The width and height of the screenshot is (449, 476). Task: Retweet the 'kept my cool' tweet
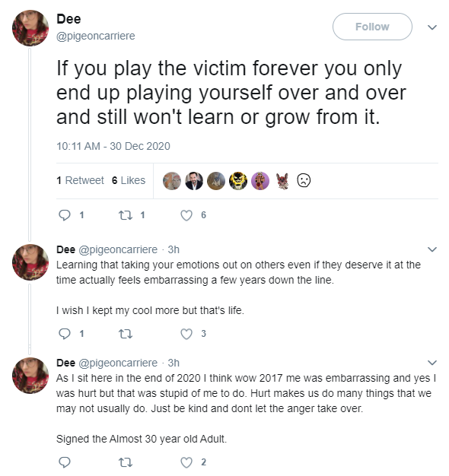(x=125, y=334)
